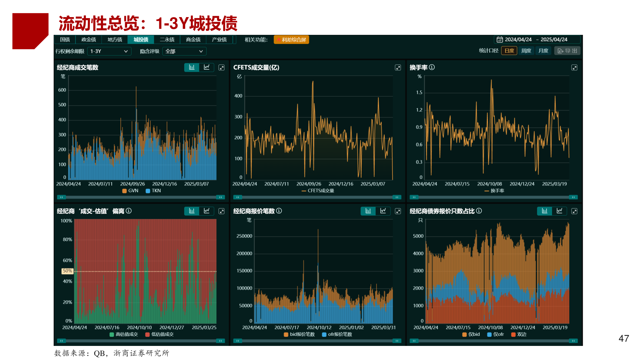Select 周度 statistics frequency
Image resolution: width=644 pixels, height=362 pixels.
point(526,51)
